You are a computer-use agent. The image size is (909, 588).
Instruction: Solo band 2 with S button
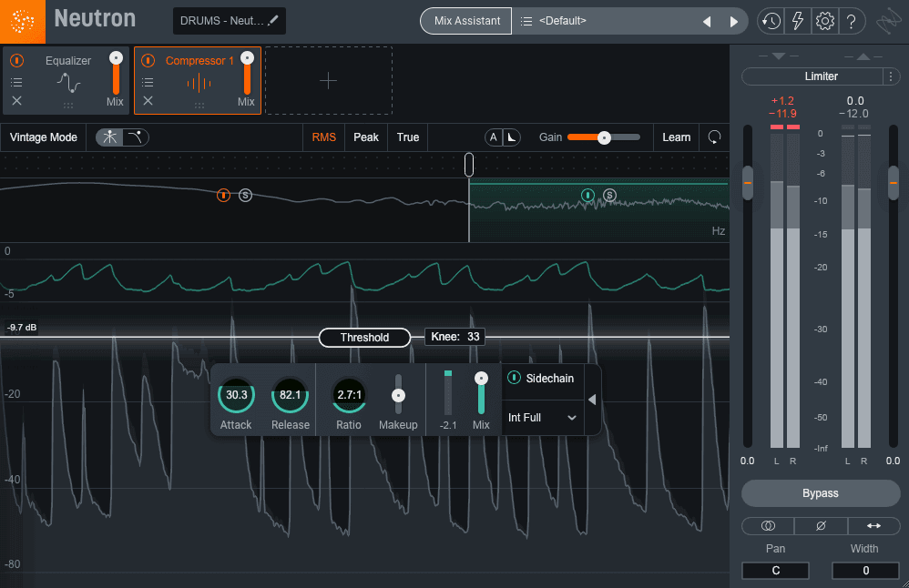tap(609, 195)
